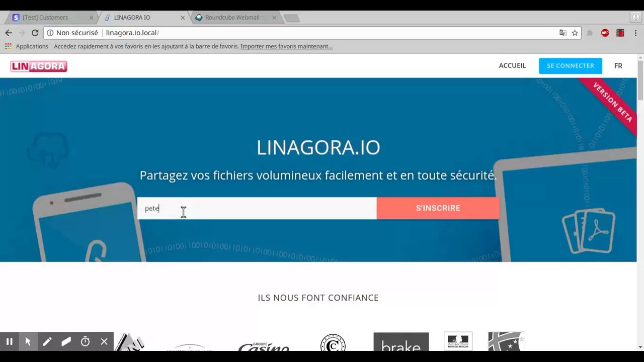Viewport: 644px width, 362px height.
Task: Click the LINAGORA.IO heading text
Action: click(318, 147)
